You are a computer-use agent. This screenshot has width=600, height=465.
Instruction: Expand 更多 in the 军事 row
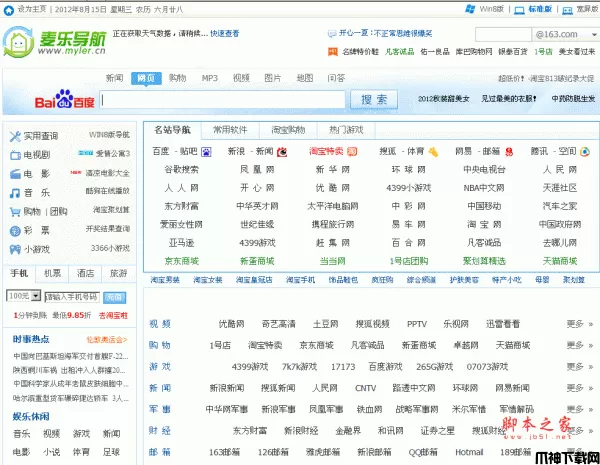tap(580, 409)
